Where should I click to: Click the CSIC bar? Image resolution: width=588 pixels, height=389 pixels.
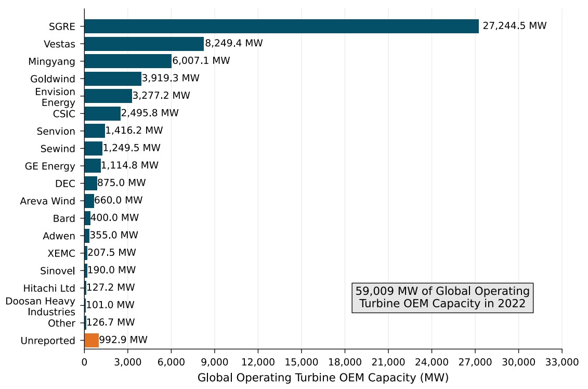coord(102,113)
